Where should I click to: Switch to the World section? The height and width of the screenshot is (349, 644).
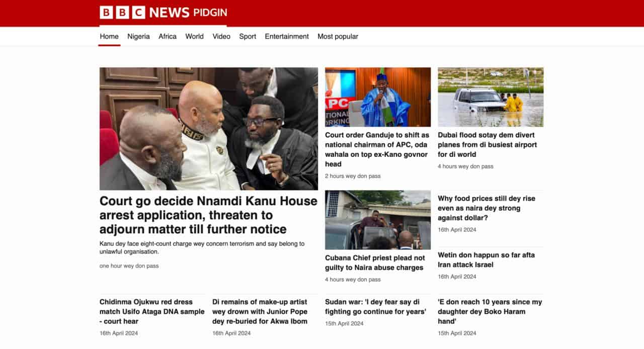click(194, 36)
